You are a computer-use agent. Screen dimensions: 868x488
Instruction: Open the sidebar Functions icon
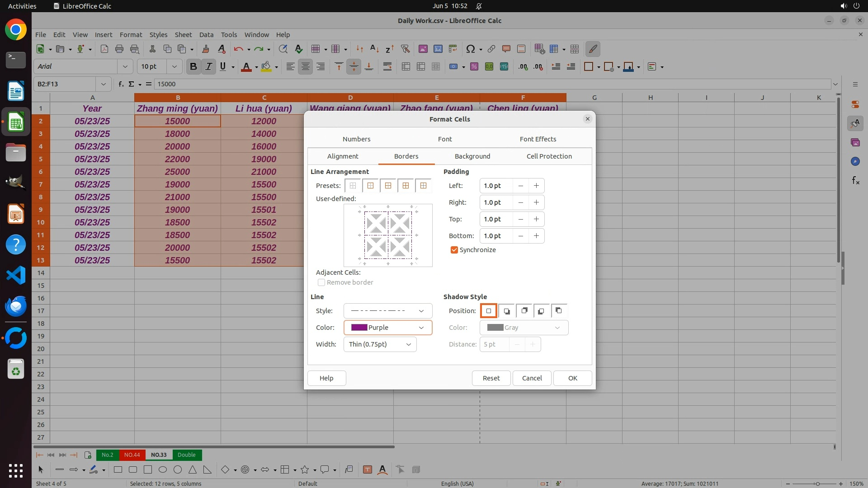click(x=855, y=181)
